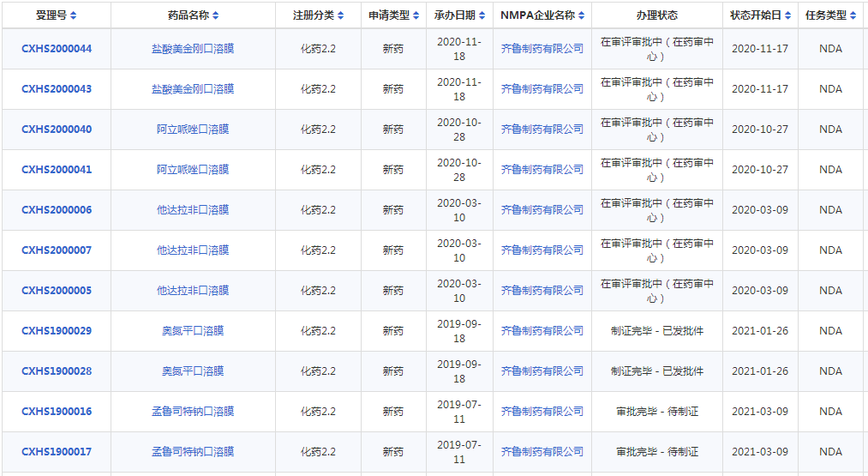Open 孟鲁司特钠口溶膜 in row CXHS1900017

[x=193, y=452]
